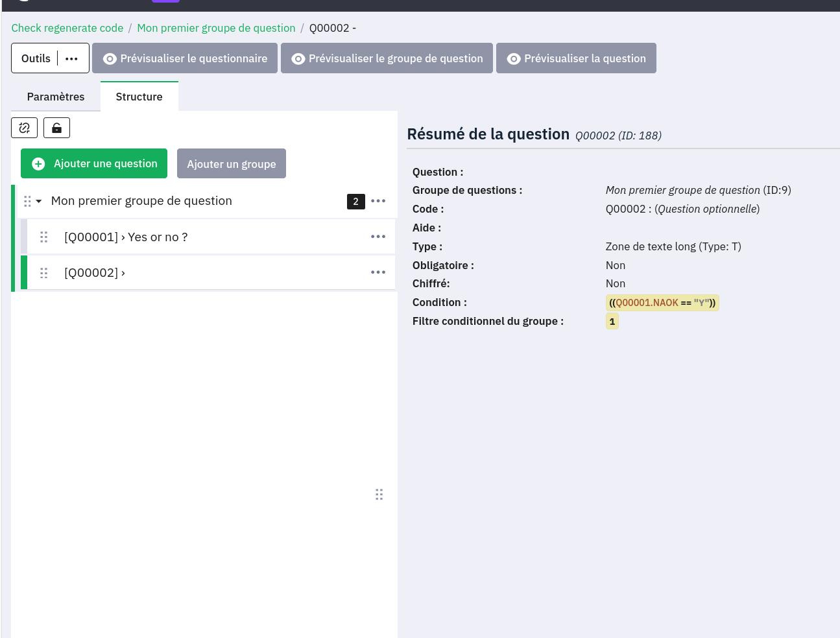Switch to the Paramètres tab
Viewport: 840px width, 638px height.
[x=56, y=97]
